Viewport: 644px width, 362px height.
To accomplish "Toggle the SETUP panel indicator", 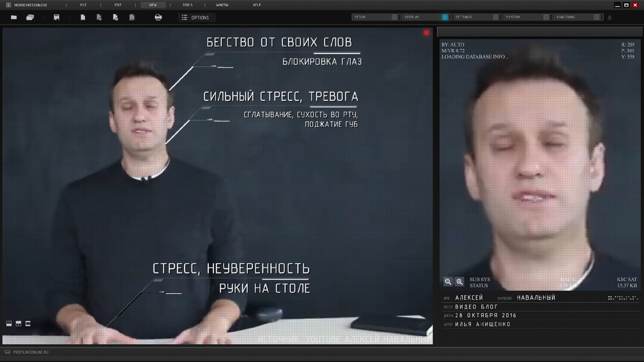I will (x=394, y=17).
